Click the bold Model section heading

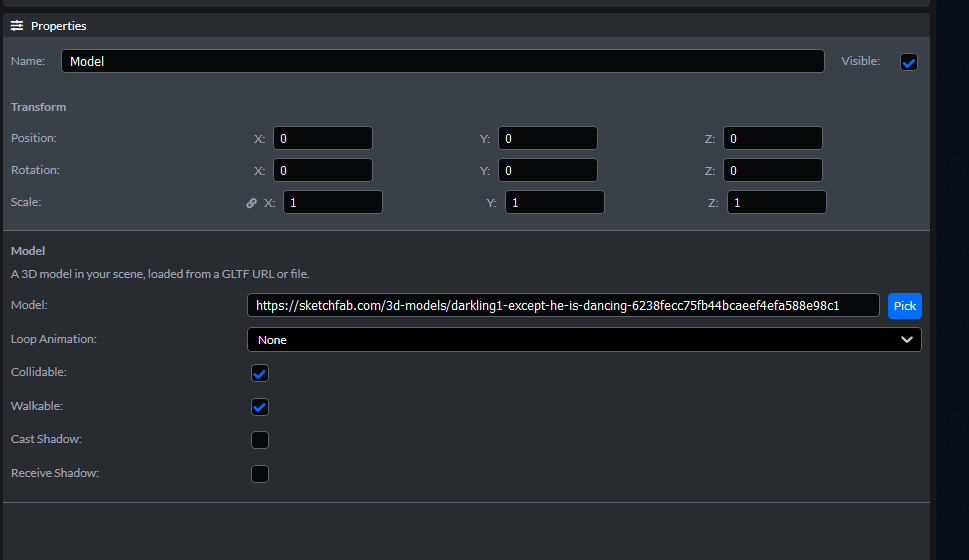pos(28,251)
